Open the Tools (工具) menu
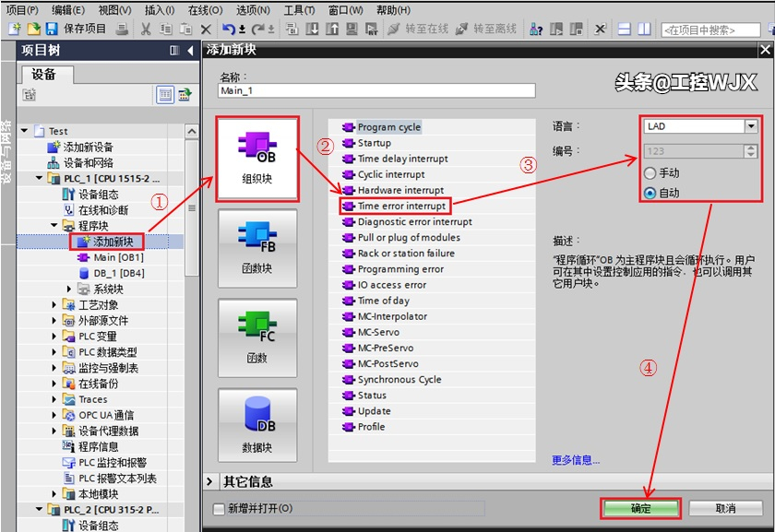 point(299,10)
